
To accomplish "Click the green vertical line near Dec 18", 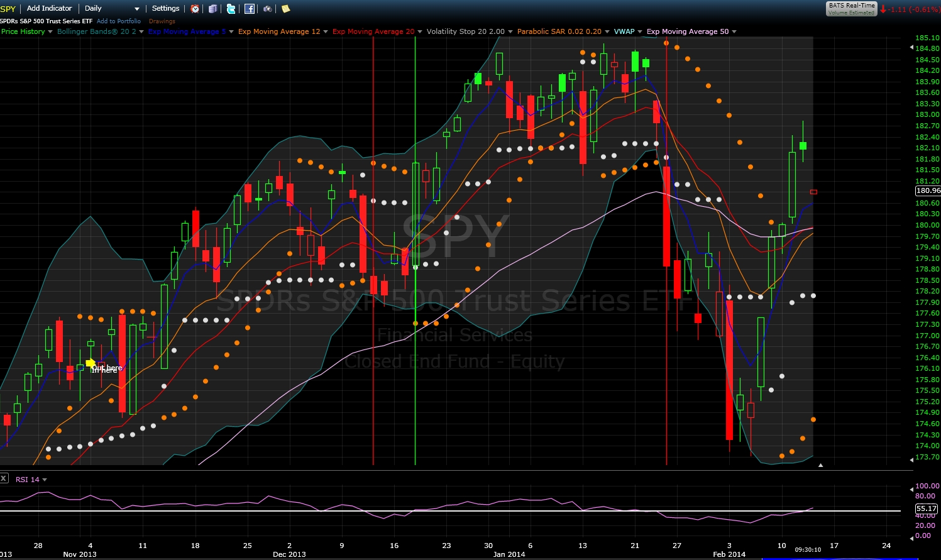I will click(415, 251).
